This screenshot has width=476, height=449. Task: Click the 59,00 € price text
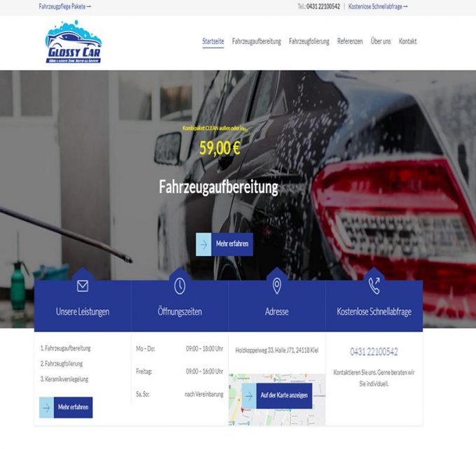pyautogui.click(x=220, y=148)
